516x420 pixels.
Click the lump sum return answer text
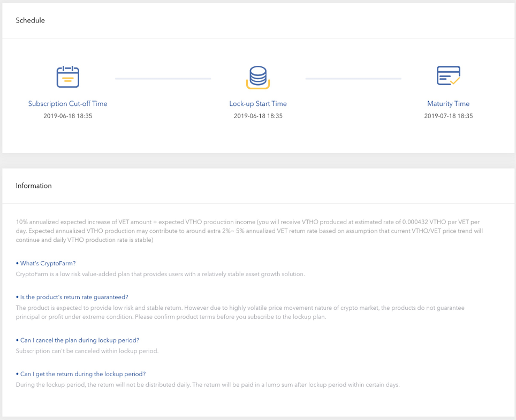pyautogui.click(x=208, y=385)
